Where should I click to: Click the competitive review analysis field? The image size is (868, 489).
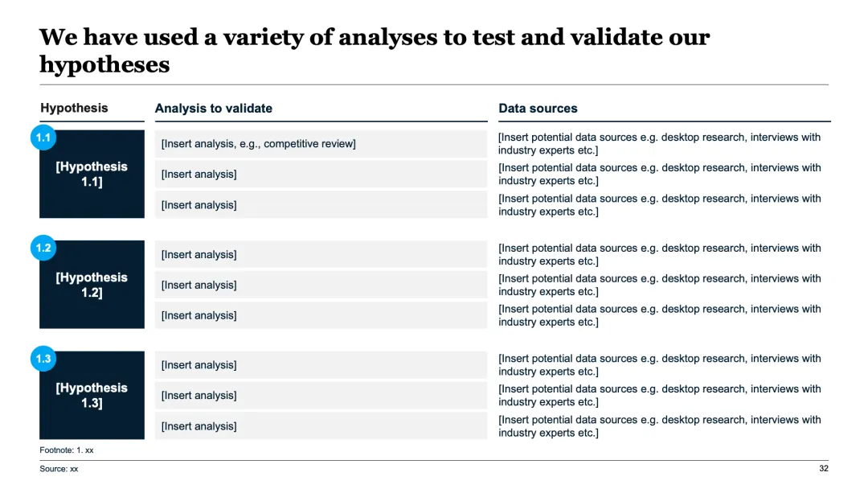coord(321,144)
